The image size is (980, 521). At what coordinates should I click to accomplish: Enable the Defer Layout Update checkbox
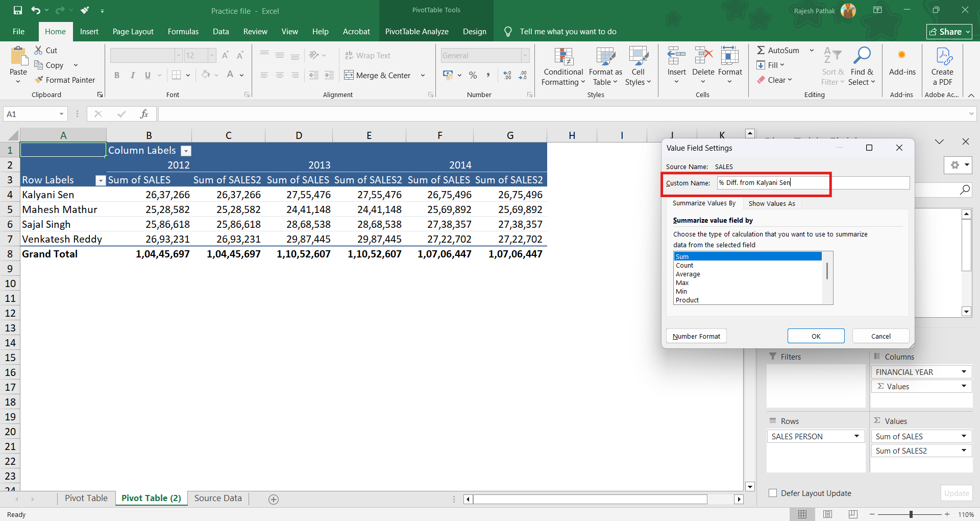click(x=773, y=493)
